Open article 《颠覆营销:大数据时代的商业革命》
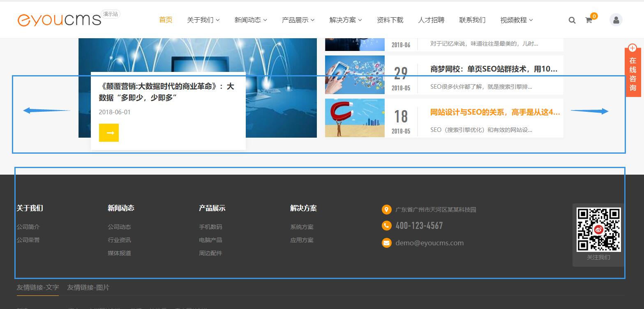Viewport: 644px width, 309px height. tap(166, 92)
